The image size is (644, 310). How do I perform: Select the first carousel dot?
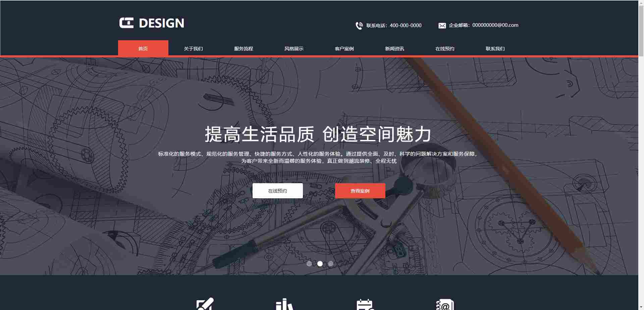point(309,264)
